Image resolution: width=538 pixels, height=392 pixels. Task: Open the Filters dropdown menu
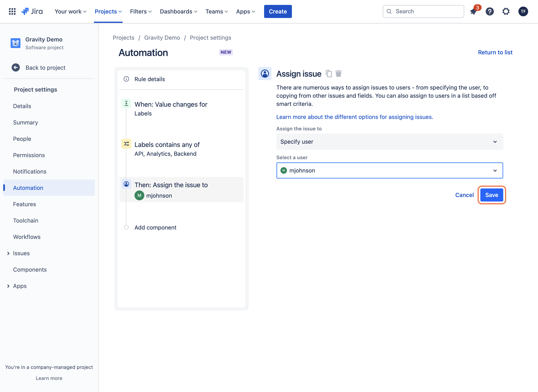[141, 11]
